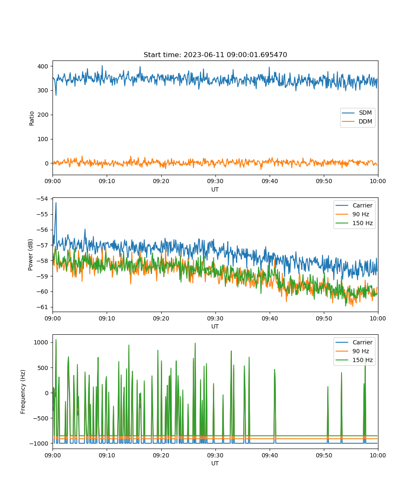This screenshot has width=420, height=504.
Task: Click 150 Hz legend entry in power plot
Action: pyautogui.click(x=355, y=223)
